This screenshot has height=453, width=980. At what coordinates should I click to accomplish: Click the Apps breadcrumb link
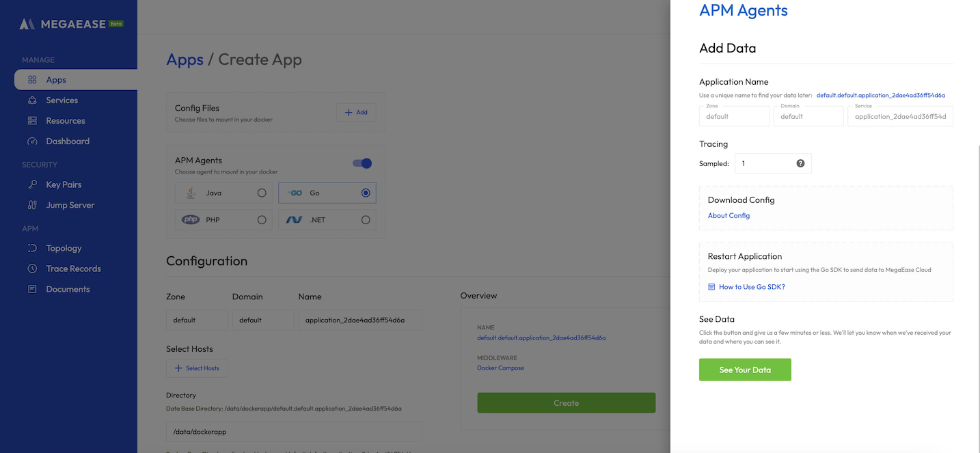[185, 59]
